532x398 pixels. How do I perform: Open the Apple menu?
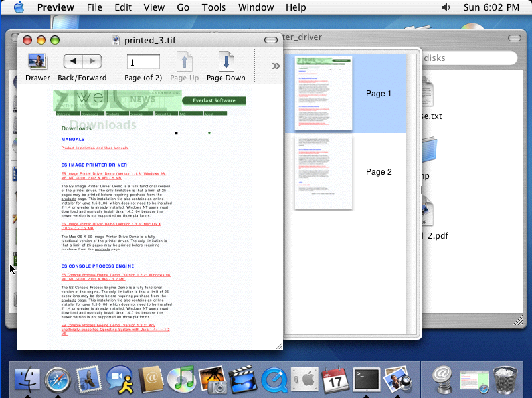click(x=18, y=7)
